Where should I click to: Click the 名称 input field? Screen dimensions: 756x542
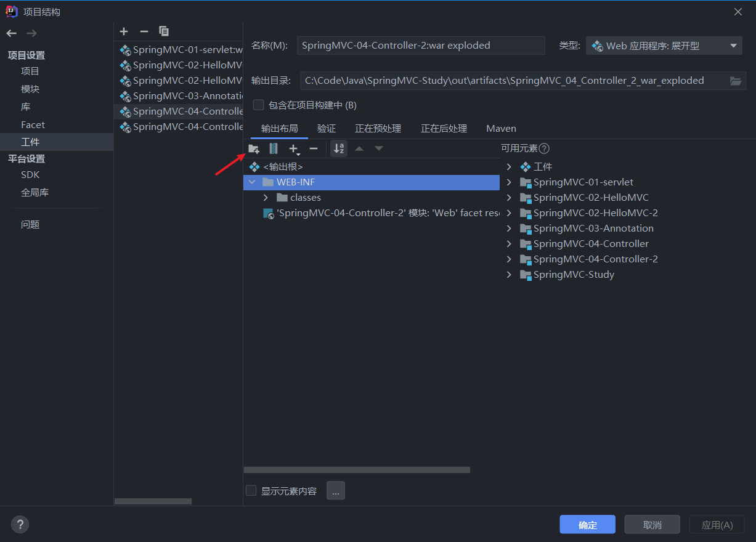421,46
